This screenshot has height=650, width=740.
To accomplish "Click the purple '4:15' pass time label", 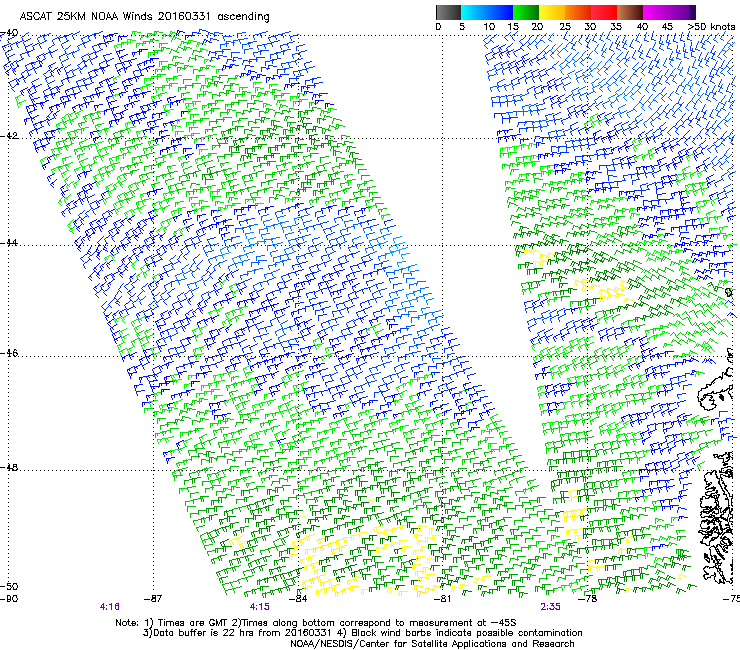I will coord(260,607).
